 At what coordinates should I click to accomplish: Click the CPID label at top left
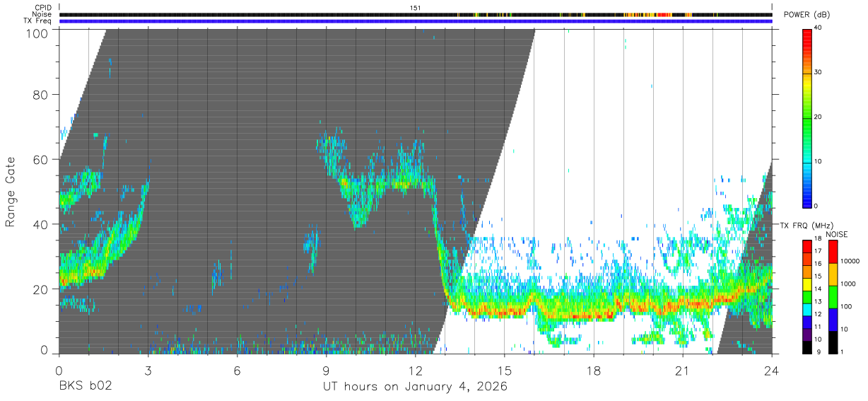tap(43, 8)
